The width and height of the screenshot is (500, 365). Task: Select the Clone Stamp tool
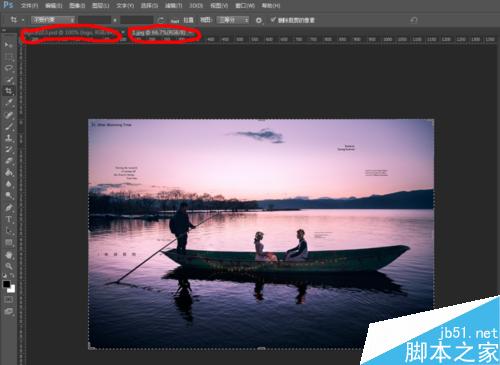click(x=9, y=138)
